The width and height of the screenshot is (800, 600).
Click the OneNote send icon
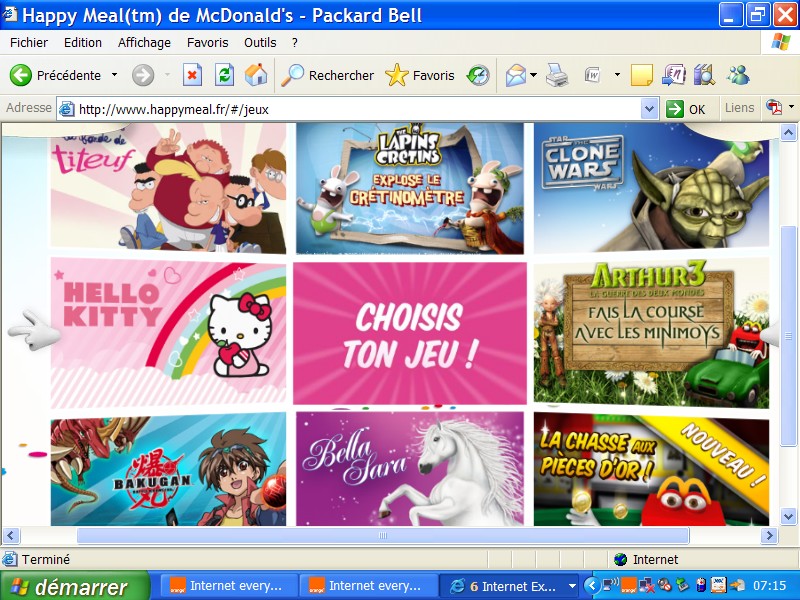click(674, 76)
